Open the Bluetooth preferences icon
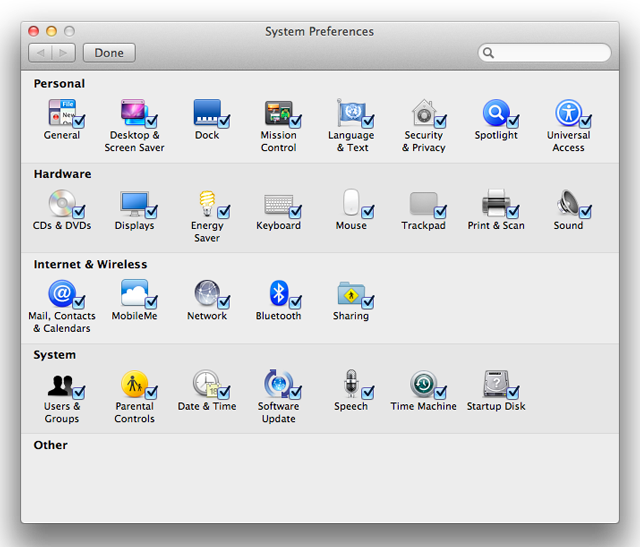This screenshot has width=640, height=547. click(279, 293)
